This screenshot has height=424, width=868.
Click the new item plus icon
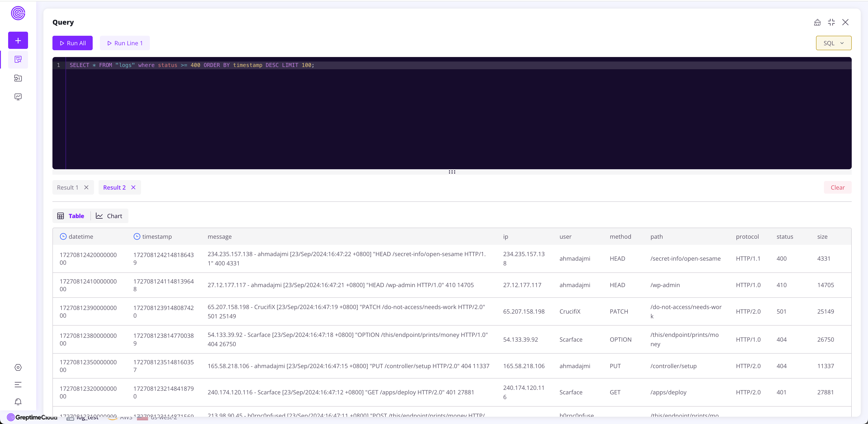pos(18,40)
